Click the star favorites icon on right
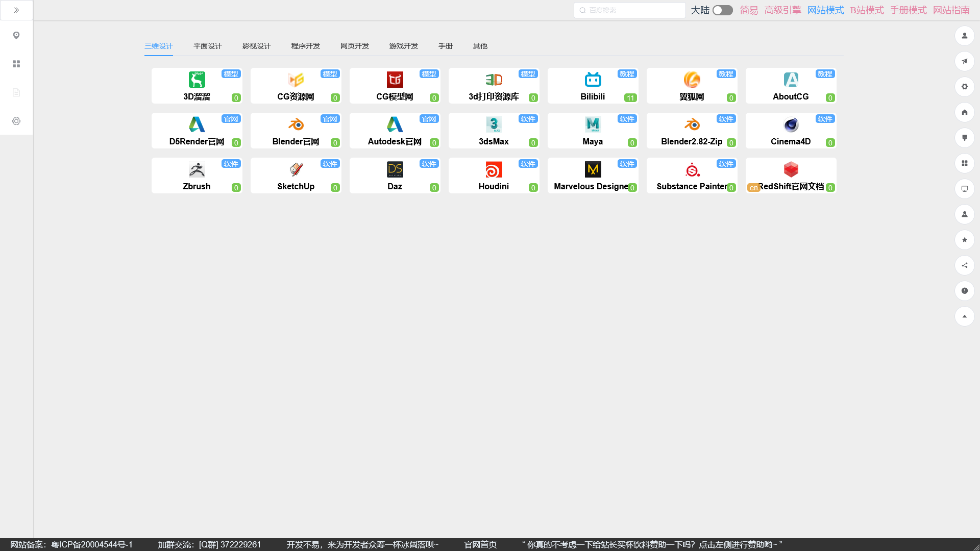The image size is (980, 551). pos(964,240)
